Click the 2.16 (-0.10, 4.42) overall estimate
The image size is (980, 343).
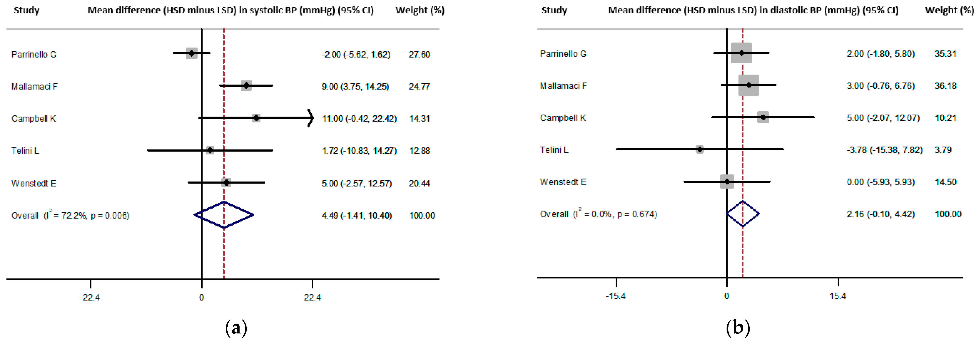pyautogui.click(x=880, y=214)
